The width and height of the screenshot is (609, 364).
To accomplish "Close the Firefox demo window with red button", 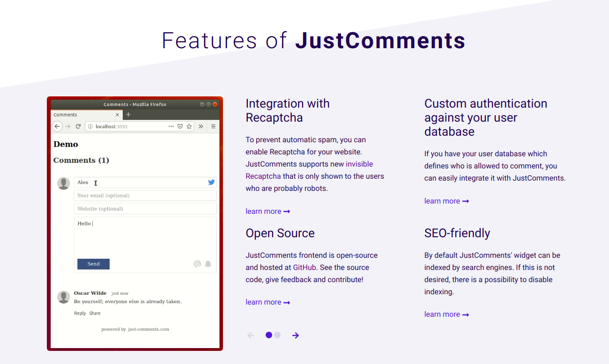I will pos(215,104).
